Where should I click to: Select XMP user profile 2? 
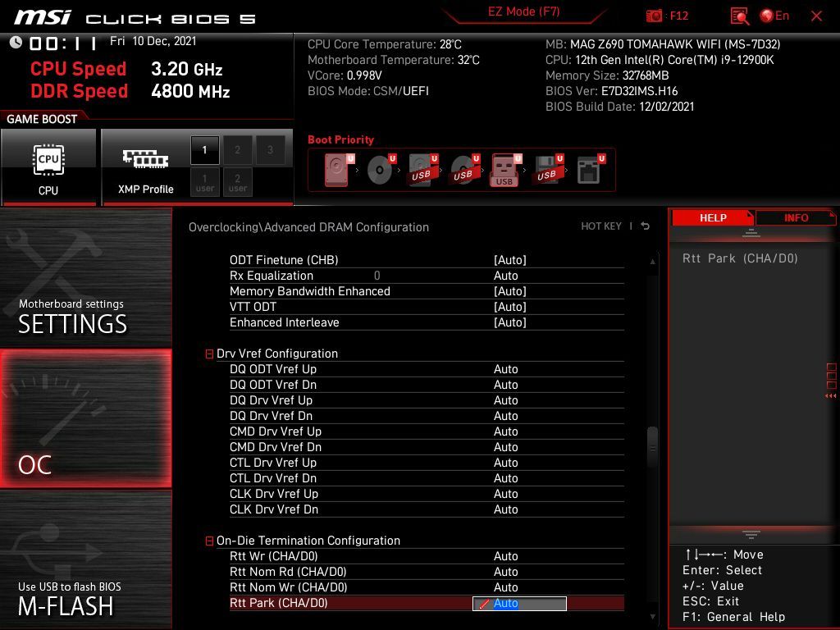point(237,182)
